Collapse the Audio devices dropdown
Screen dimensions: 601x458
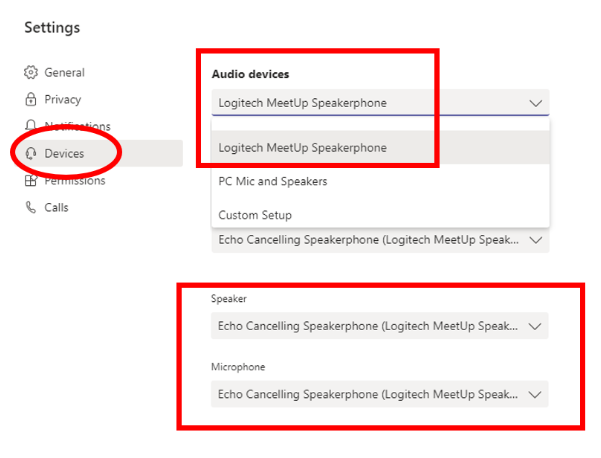(380, 103)
